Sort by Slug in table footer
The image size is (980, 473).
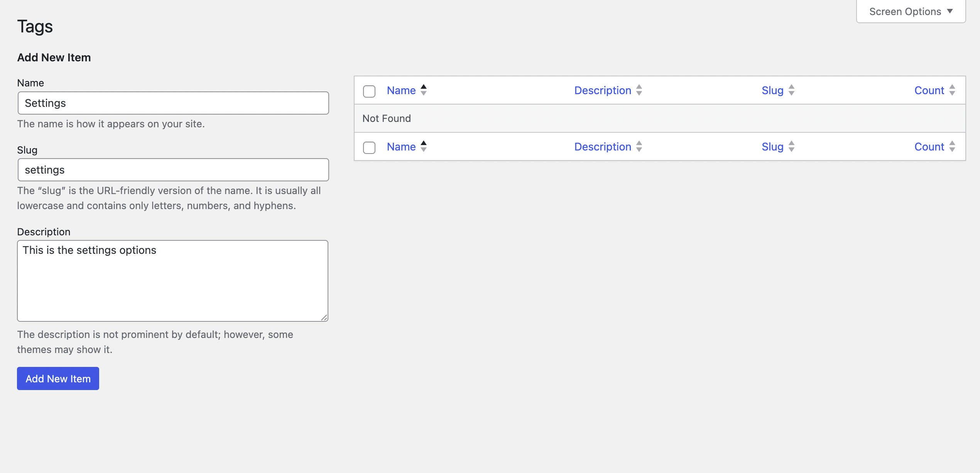click(772, 147)
